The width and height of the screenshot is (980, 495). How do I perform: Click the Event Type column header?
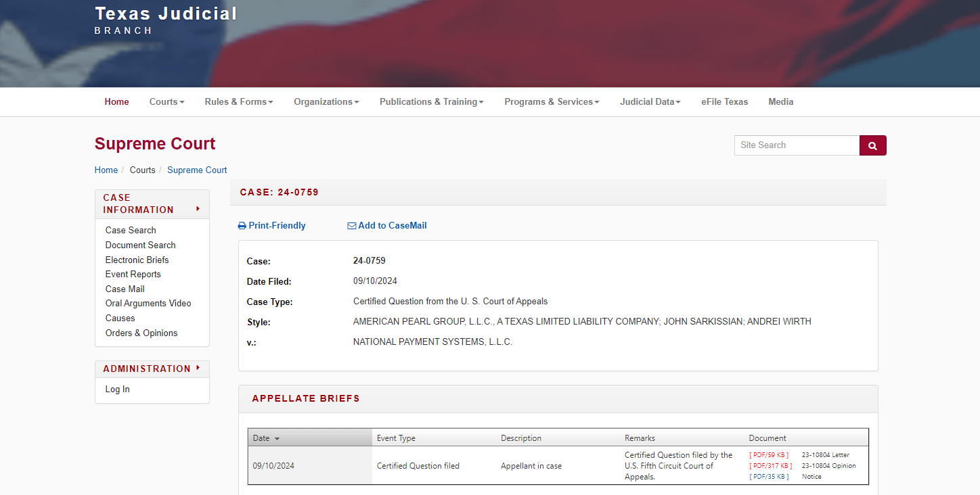click(396, 438)
